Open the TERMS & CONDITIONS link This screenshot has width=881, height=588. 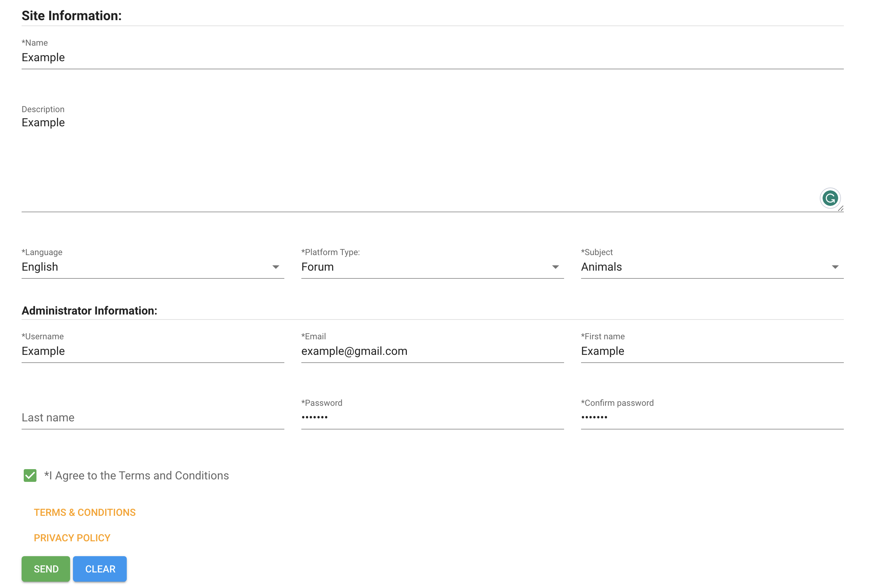tap(85, 513)
